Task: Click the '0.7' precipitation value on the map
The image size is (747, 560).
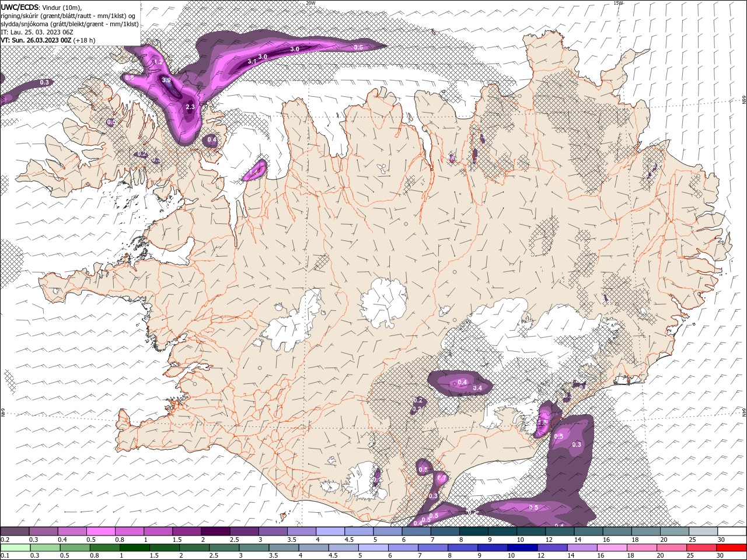Action: (x=442, y=478)
